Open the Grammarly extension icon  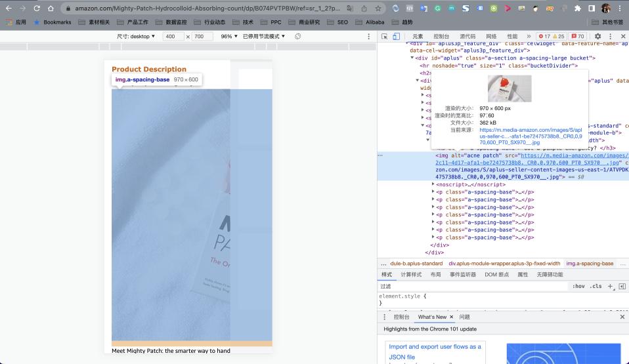(x=438, y=8)
